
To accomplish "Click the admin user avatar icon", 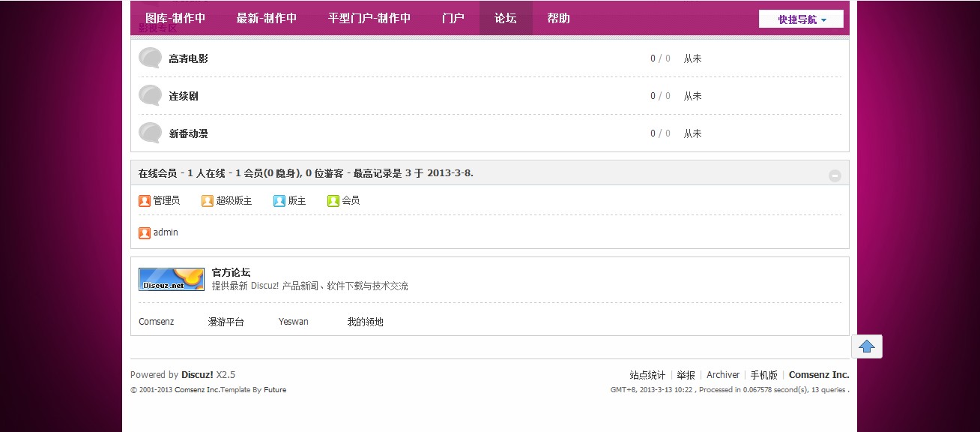I will click(x=145, y=232).
